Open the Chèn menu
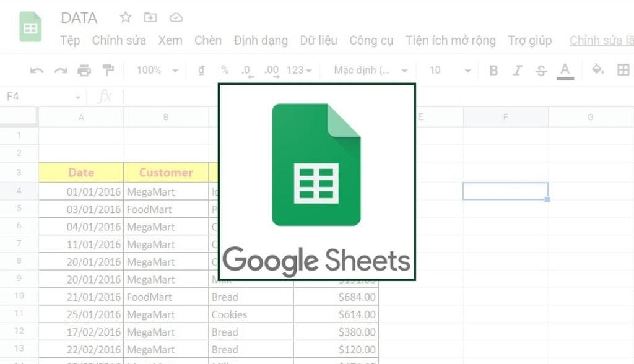 208,40
